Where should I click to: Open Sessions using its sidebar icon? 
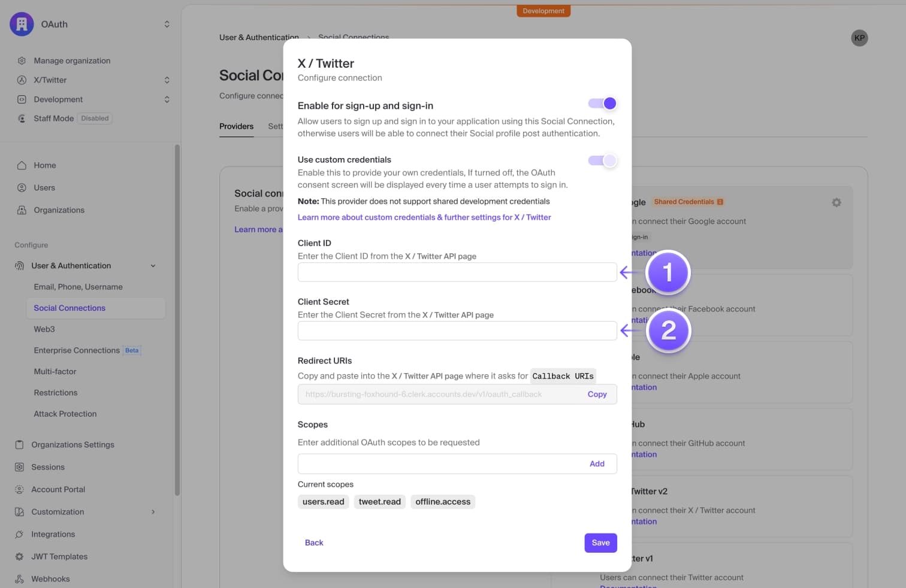point(20,467)
